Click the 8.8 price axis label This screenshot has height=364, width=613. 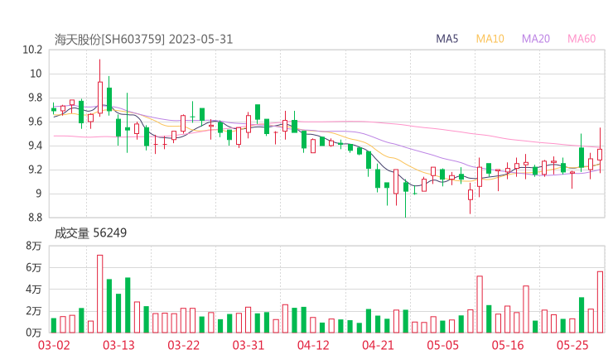(x=35, y=218)
